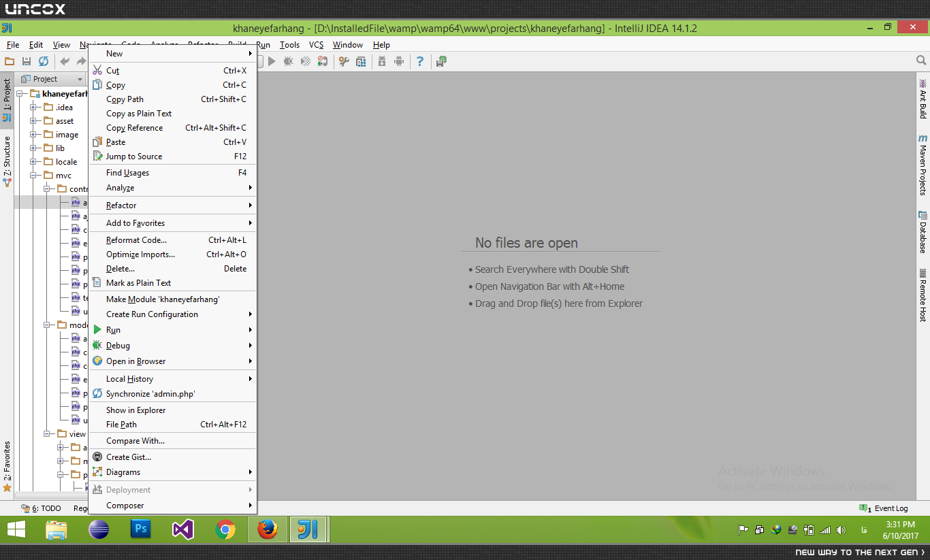Click the green chip toolbar icon
Image resolution: width=930 pixels, height=560 pixels.
tap(441, 61)
